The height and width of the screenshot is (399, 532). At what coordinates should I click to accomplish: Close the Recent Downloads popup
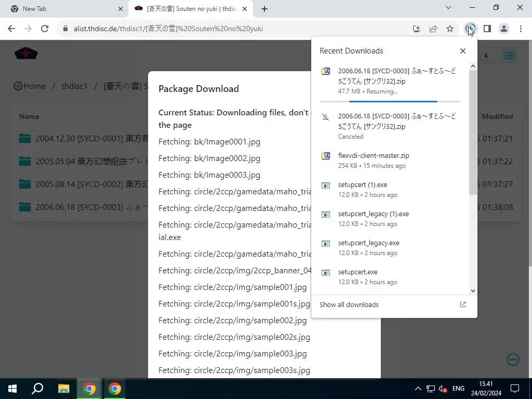463,51
